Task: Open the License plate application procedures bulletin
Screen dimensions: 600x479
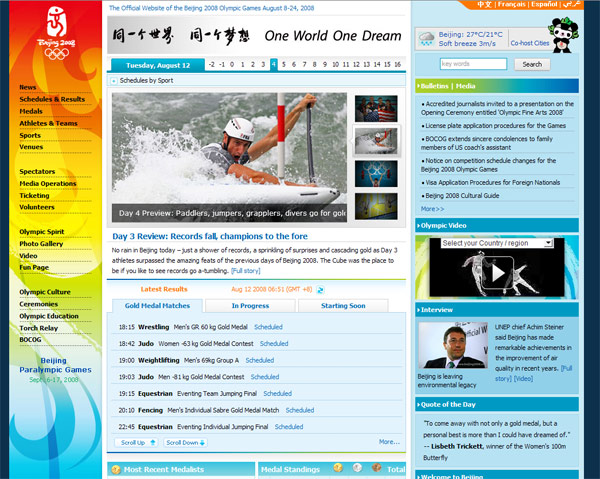Action: pyautogui.click(x=496, y=126)
